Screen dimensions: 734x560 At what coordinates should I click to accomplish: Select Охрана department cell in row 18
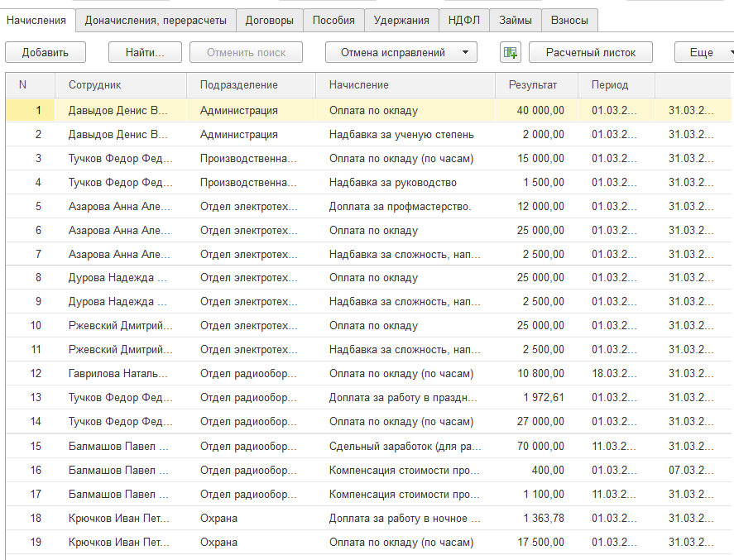(x=218, y=519)
